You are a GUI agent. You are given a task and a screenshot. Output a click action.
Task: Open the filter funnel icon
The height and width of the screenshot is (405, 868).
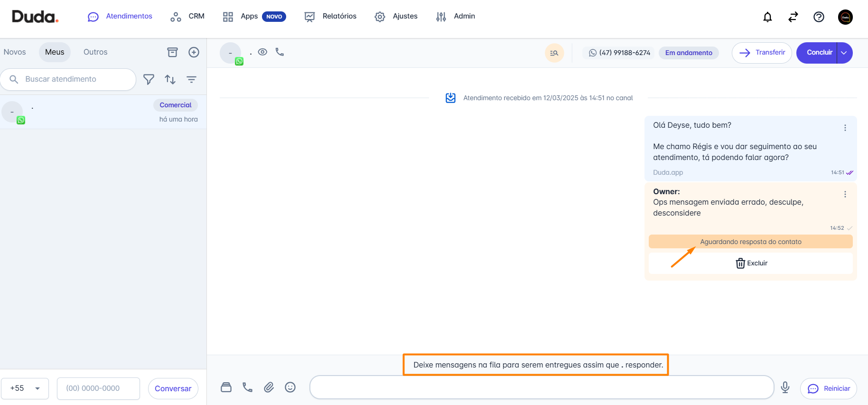point(149,79)
